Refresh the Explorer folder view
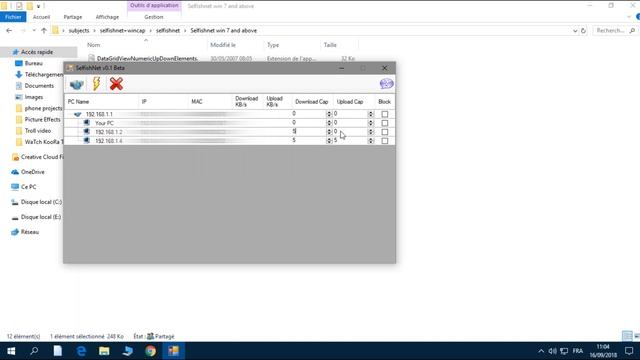The height and width of the screenshot is (360, 640). click(583, 31)
